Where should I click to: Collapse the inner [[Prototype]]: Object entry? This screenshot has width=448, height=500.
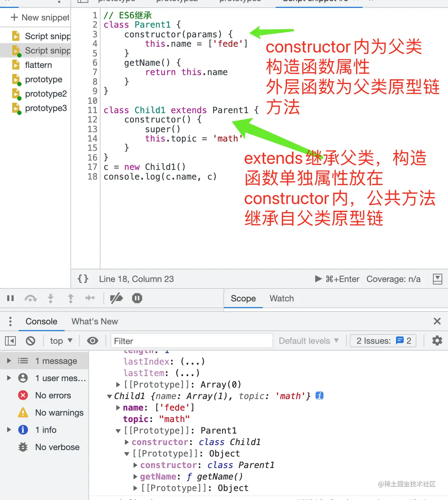coord(127,454)
